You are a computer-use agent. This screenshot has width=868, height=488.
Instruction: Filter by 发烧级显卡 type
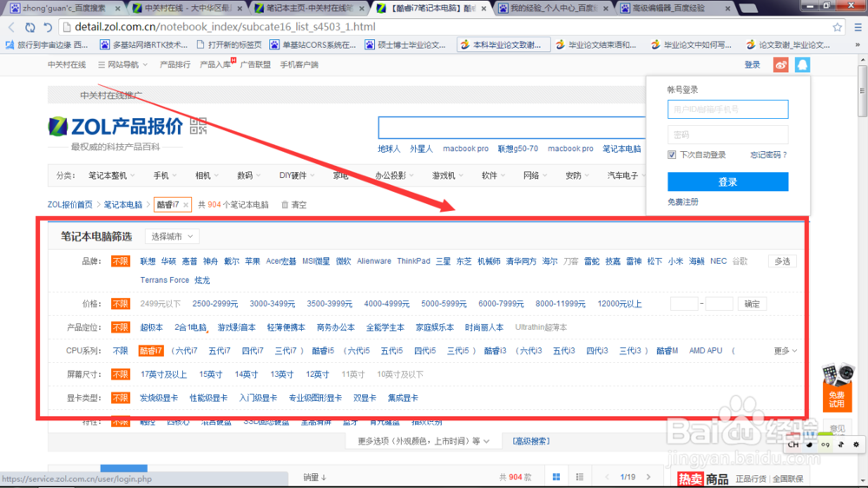coord(159,398)
